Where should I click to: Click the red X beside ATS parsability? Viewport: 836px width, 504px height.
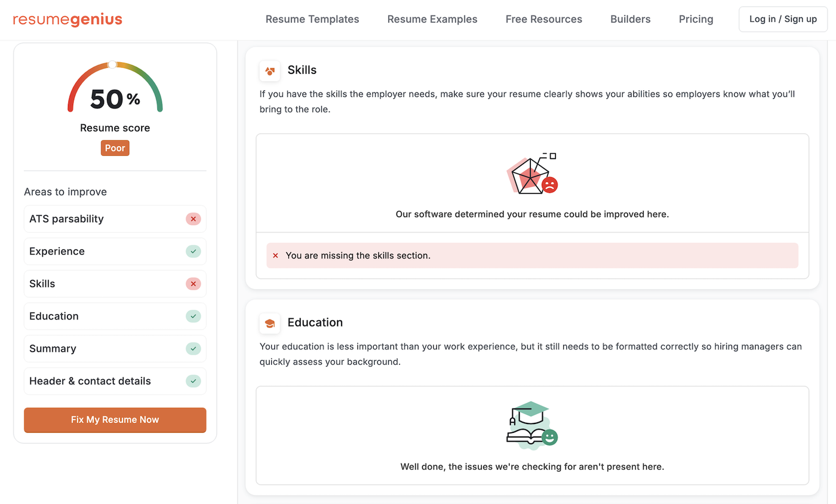[193, 219]
